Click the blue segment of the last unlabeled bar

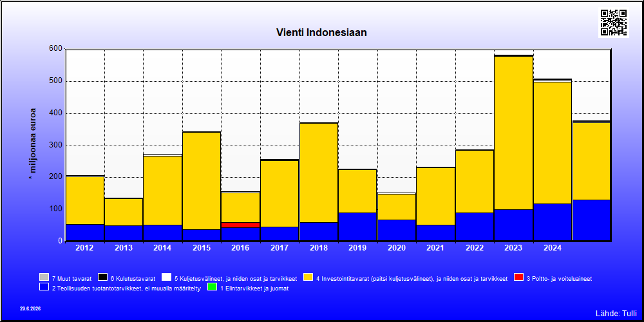pos(591,220)
